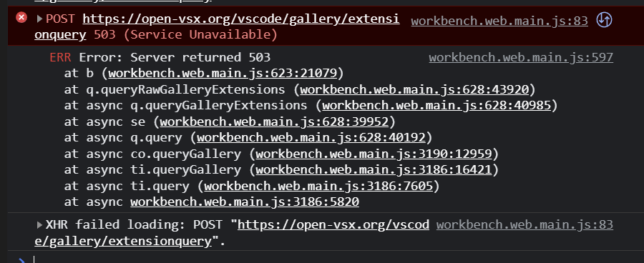Open source link workbench.web.main.js:83 of POST error

499,21
